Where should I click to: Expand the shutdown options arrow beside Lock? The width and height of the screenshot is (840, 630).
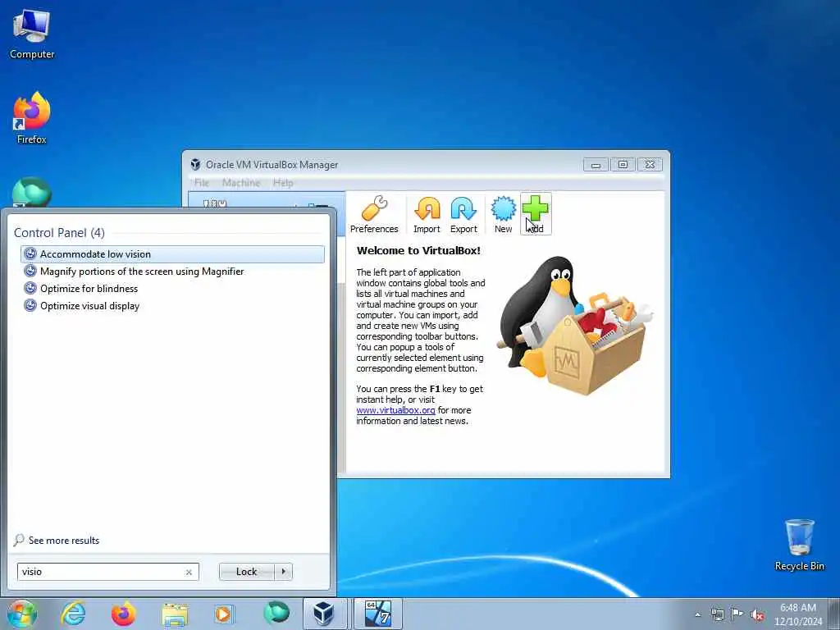coord(283,572)
